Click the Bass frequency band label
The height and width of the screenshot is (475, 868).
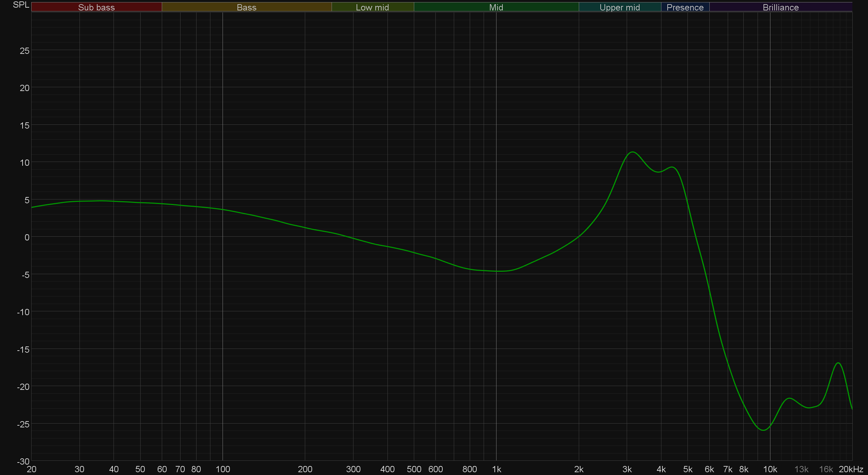click(247, 7)
